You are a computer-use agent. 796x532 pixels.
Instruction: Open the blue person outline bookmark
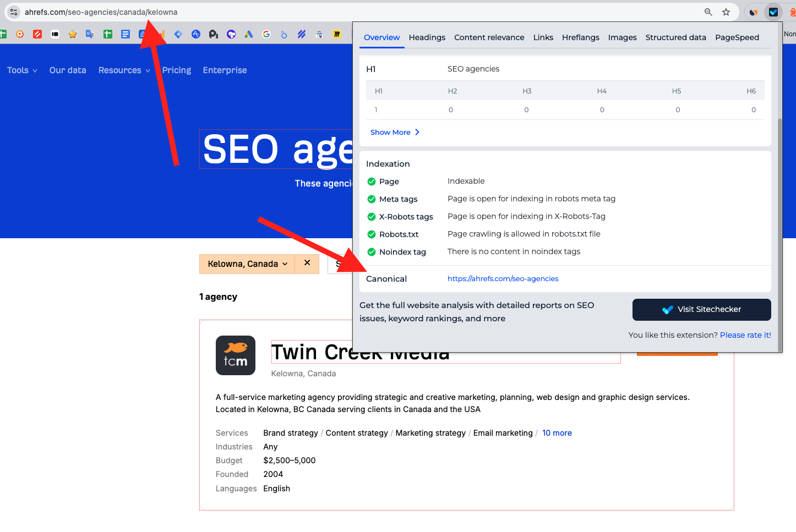tap(284, 34)
